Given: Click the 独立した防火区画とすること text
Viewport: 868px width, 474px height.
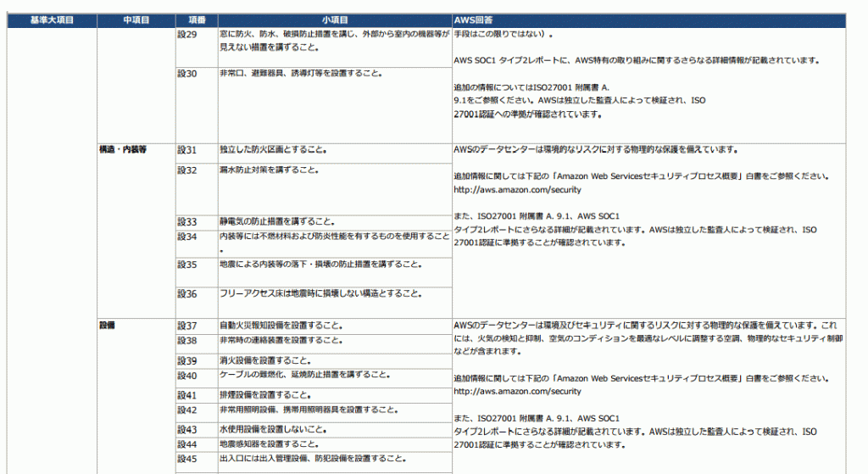Looking at the screenshot, I should (x=273, y=149).
